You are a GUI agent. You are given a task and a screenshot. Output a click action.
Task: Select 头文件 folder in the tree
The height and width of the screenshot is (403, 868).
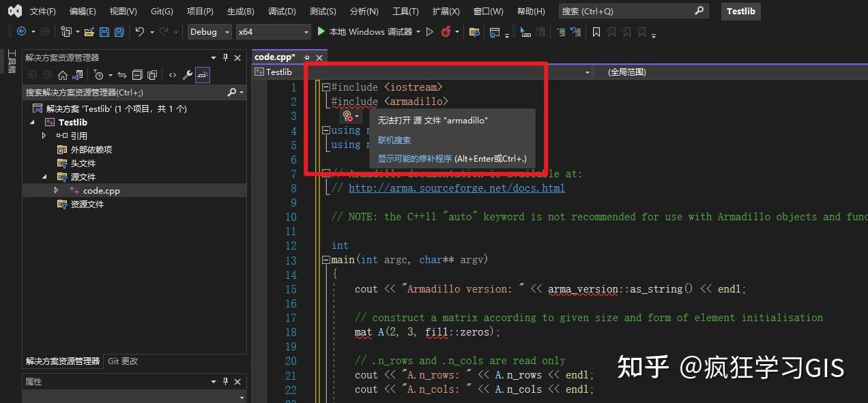(x=83, y=163)
